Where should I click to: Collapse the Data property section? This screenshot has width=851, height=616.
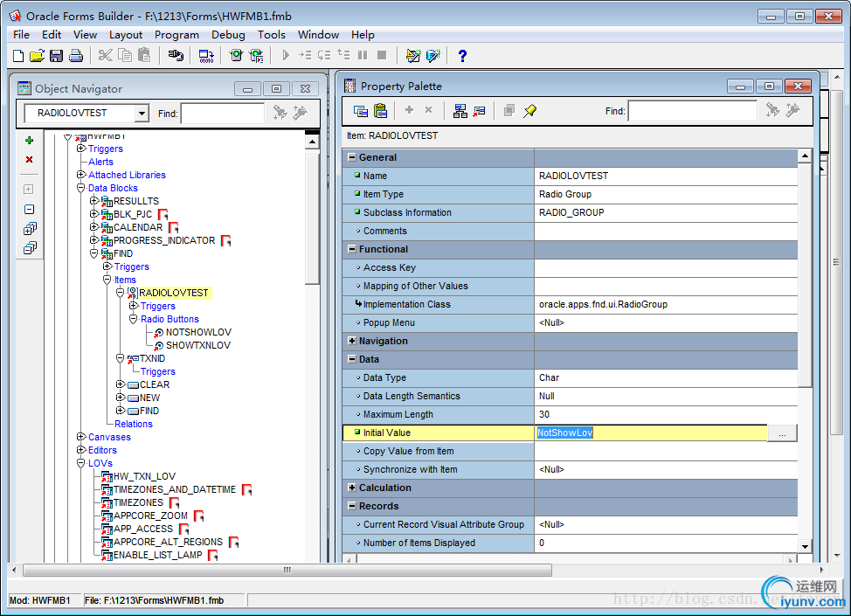coord(352,359)
